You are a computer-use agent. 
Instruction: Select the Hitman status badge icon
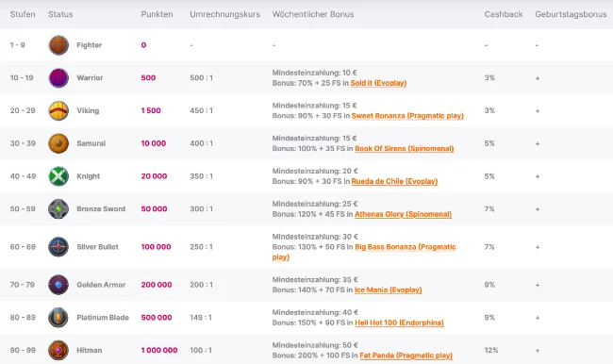58,350
